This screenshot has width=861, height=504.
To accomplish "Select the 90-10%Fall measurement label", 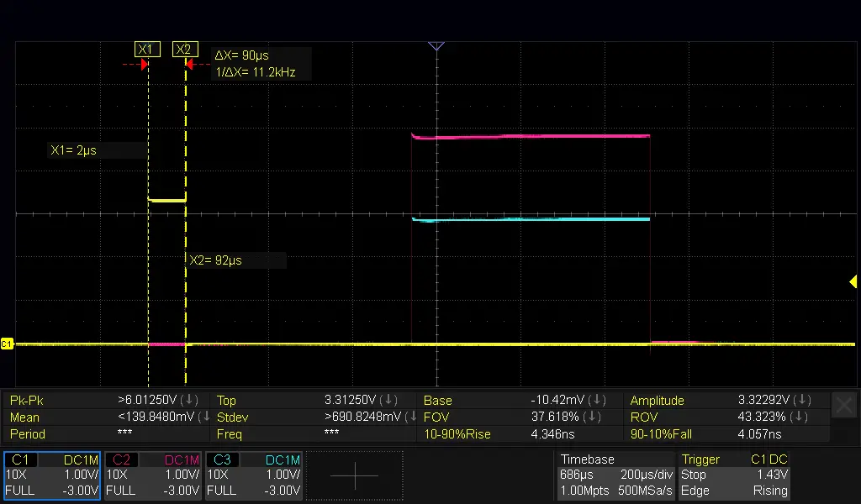I will (661, 434).
